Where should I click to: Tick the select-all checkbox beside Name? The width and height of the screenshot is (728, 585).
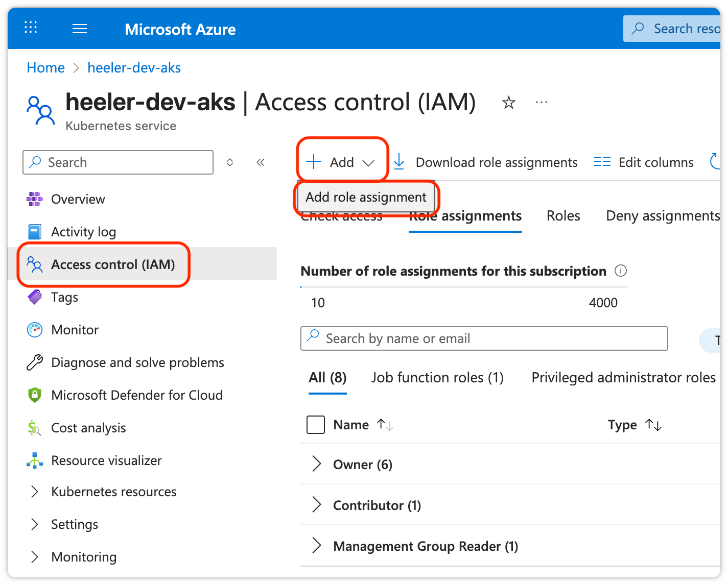[x=316, y=425]
